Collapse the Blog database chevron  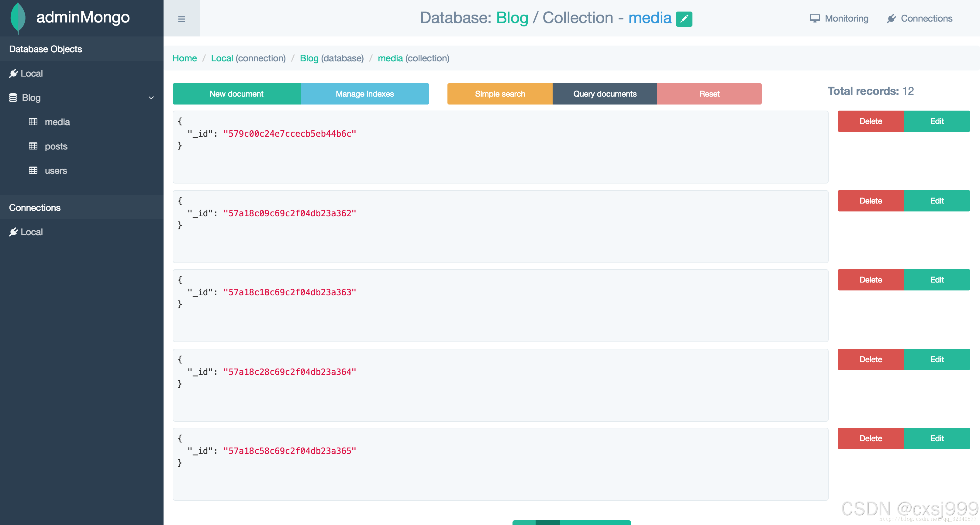pyautogui.click(x=151, y=98)
